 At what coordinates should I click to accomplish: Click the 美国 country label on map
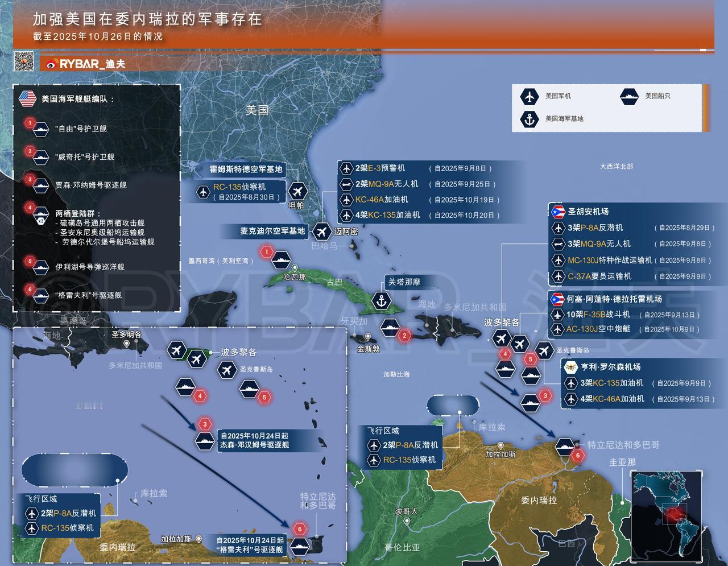pyautogui.click(x=257, y=110)
